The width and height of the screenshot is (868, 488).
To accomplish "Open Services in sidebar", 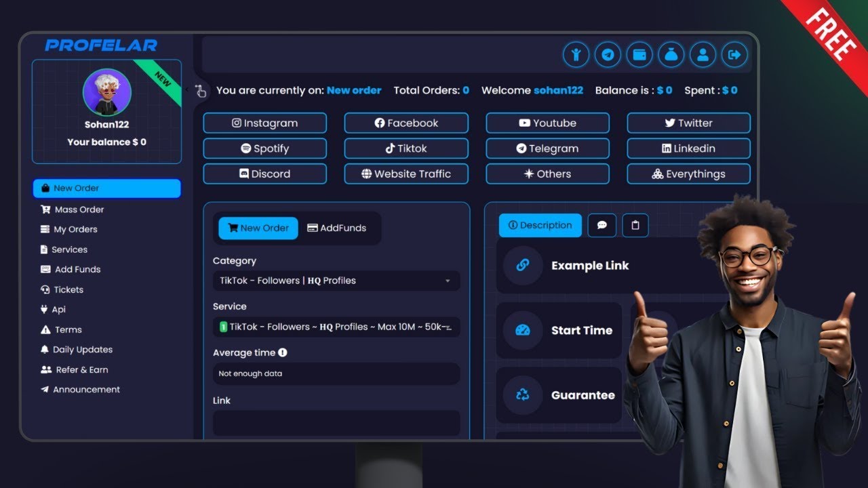I will coord(64,249).
